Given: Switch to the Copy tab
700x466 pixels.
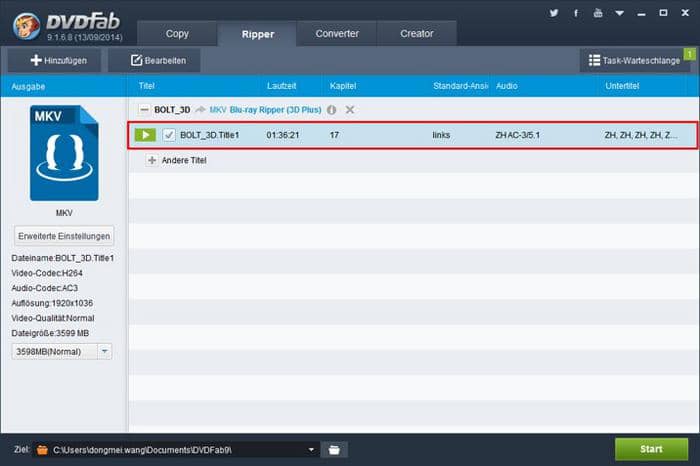Looking at the screenshot, I should click(177, 33).
